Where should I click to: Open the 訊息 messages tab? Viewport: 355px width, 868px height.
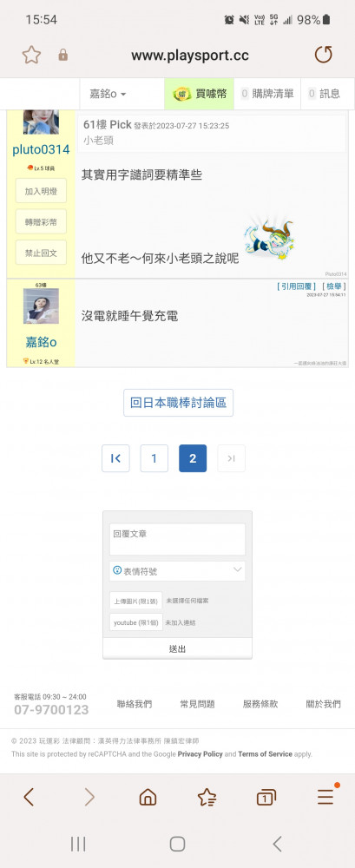(x=325, y=94)
